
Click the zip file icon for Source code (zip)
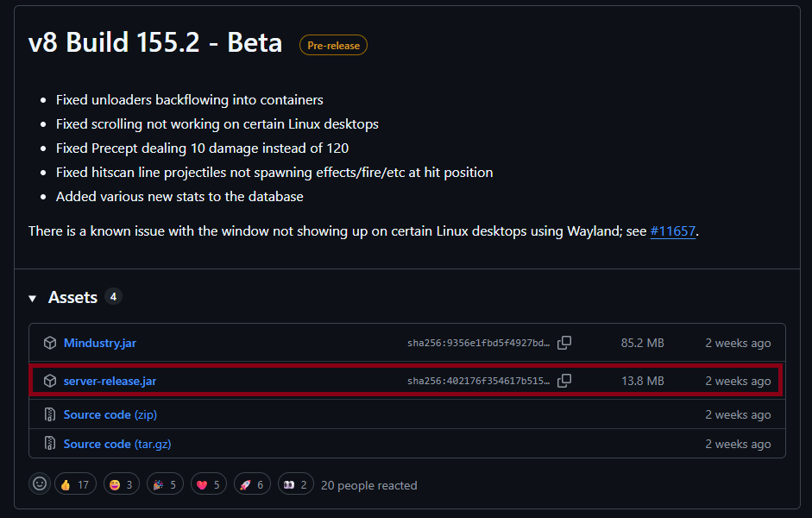(50, 414)
